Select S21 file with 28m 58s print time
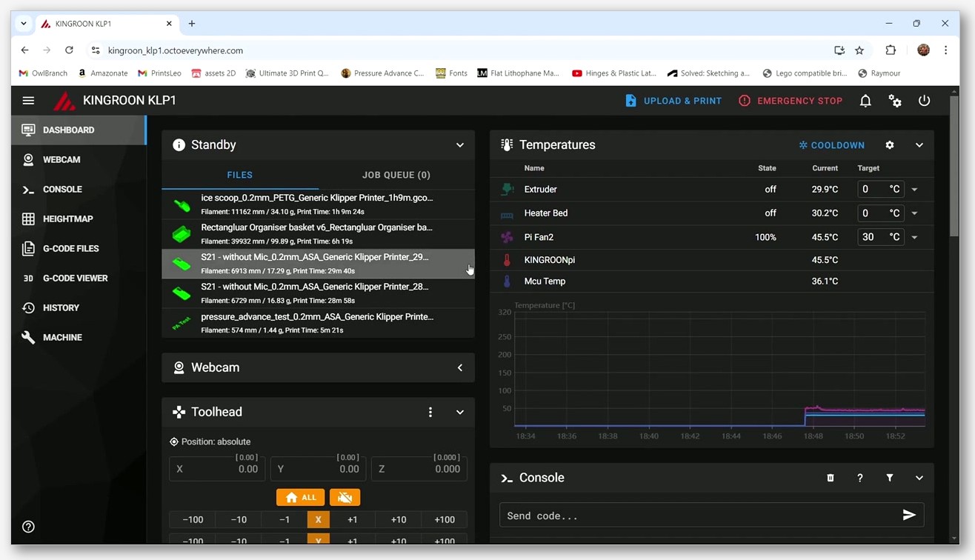975x560 pixels. point(319,293)
